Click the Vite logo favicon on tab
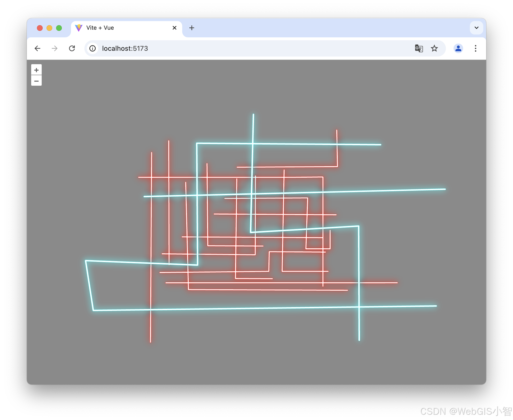Viewport: 513px width, 420px height. tap(79, 28)
